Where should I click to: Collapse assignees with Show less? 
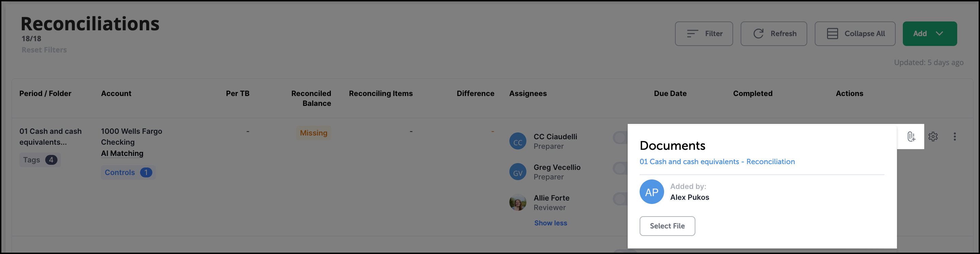[x=550, y=223]
